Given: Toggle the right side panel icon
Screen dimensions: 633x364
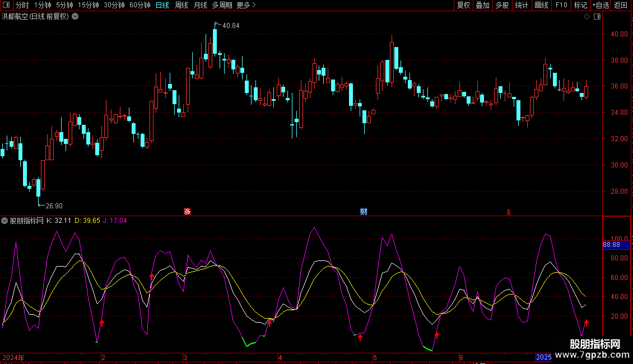Looking at the screenshot, I should pos(597,17).
